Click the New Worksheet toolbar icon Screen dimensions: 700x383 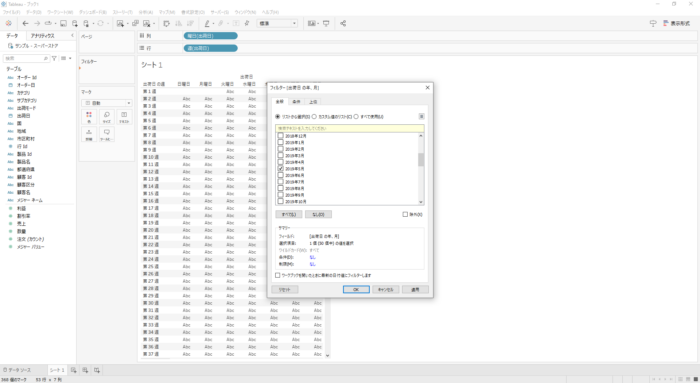click(120, 23)
